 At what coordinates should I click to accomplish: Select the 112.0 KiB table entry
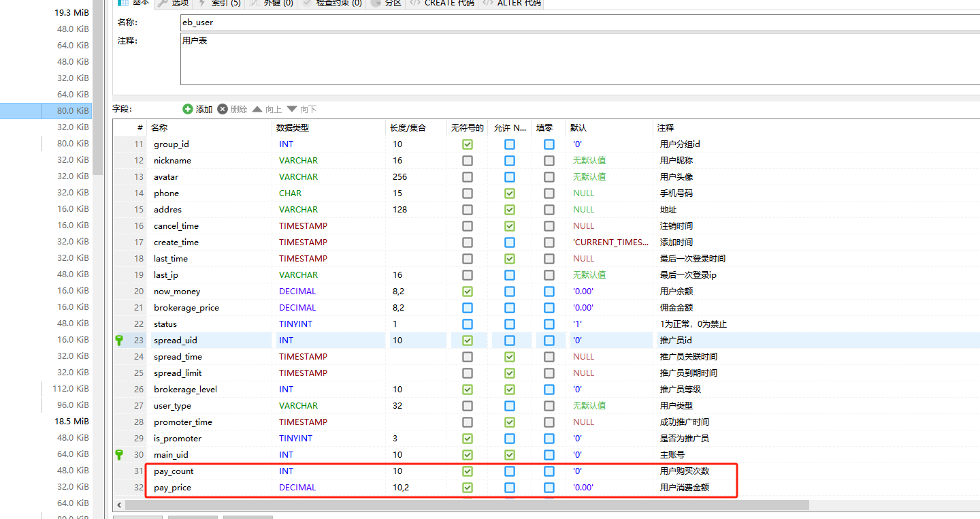[x=71, y=388]
